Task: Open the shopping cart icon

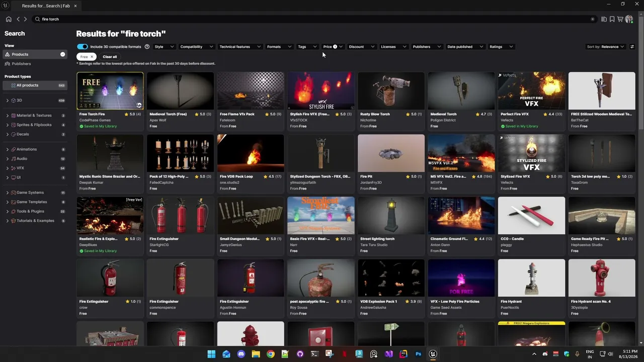Action: pyautogui.click(x=620, y=19)
